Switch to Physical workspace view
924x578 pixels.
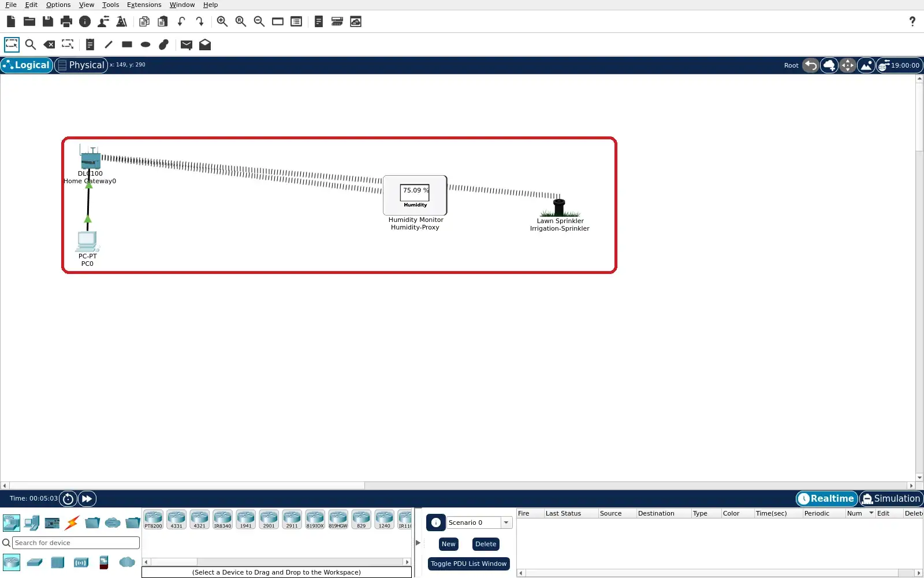[81, 65]
